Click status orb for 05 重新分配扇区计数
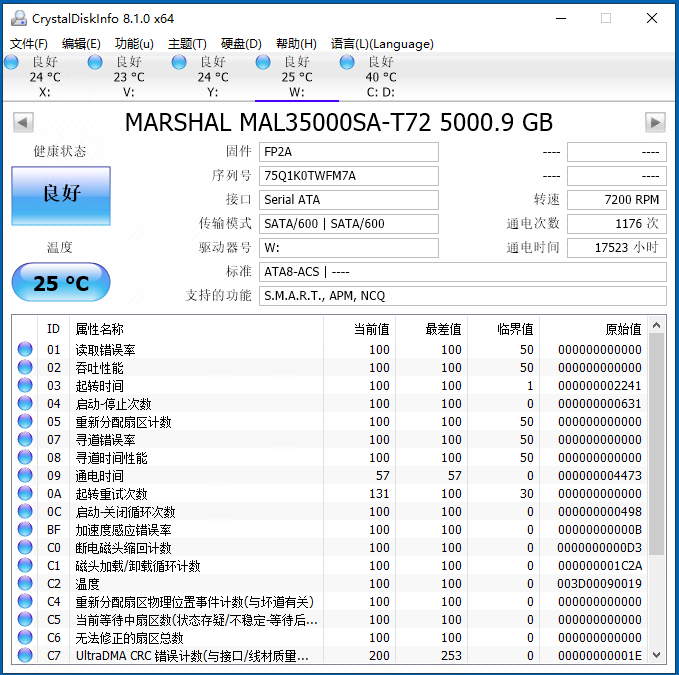Screen dimensions: 679x675 pos(25,421)
